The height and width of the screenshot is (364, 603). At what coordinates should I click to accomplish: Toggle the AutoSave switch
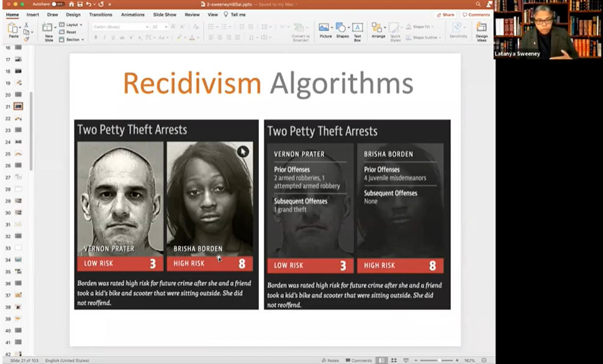click(x=58, y=4)
